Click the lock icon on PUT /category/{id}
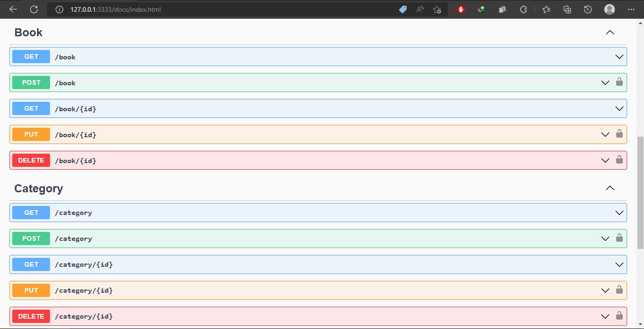Screen dimensions: 644x329 [619, 289]
